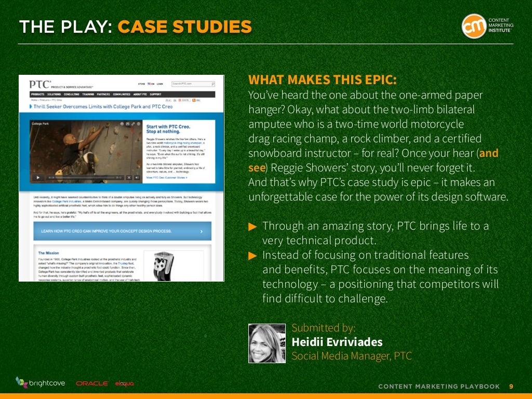The width and height of the screenshot is (532, 399).
Task: Click the Login link in PTC header
Action: pos(159,84)
